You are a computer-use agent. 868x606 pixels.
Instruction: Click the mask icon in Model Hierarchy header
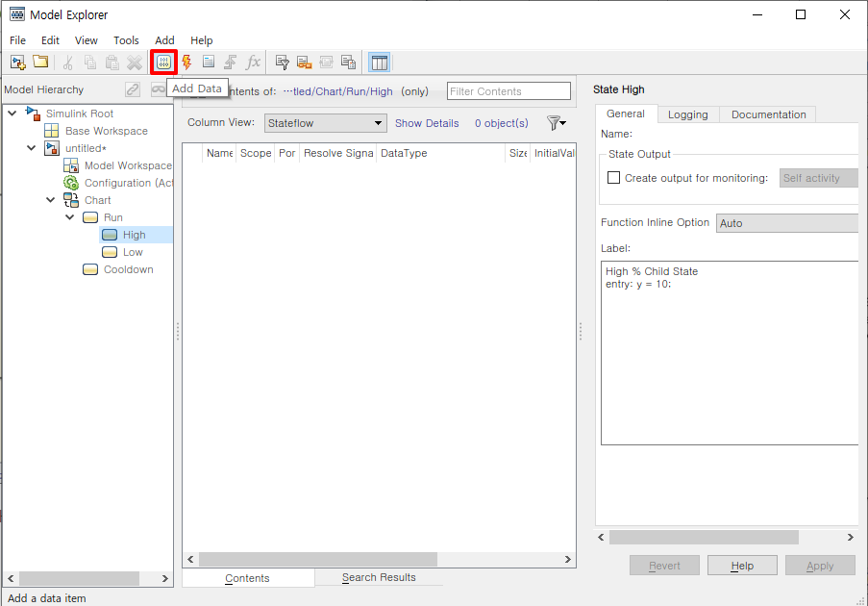[x=159, y=89]
